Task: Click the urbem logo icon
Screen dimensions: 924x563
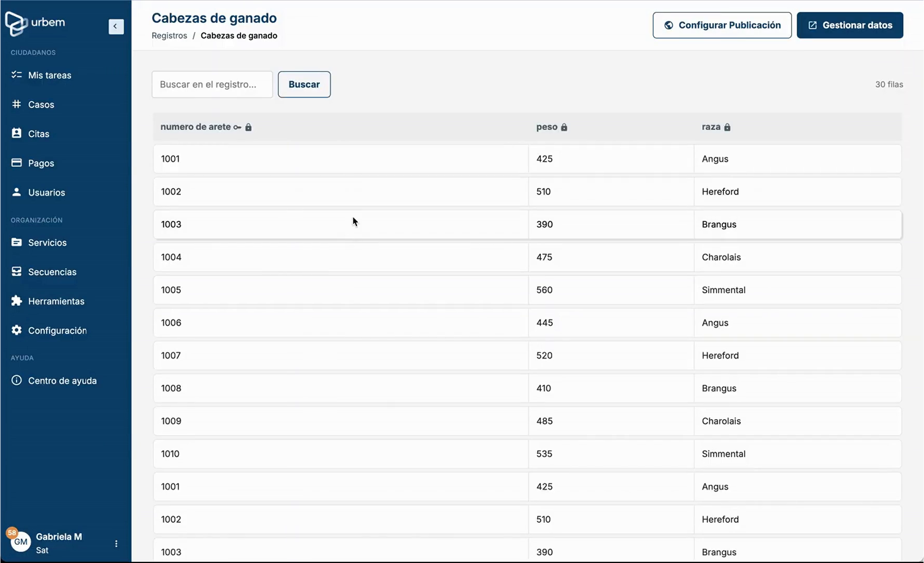Action: tap(16, 23)
